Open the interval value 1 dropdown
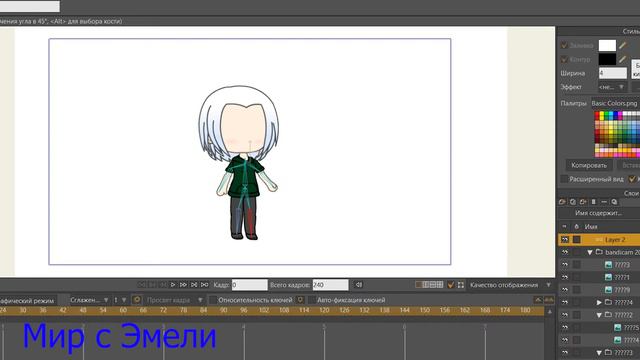The image size is (640, 360). (x=120, y=300)
